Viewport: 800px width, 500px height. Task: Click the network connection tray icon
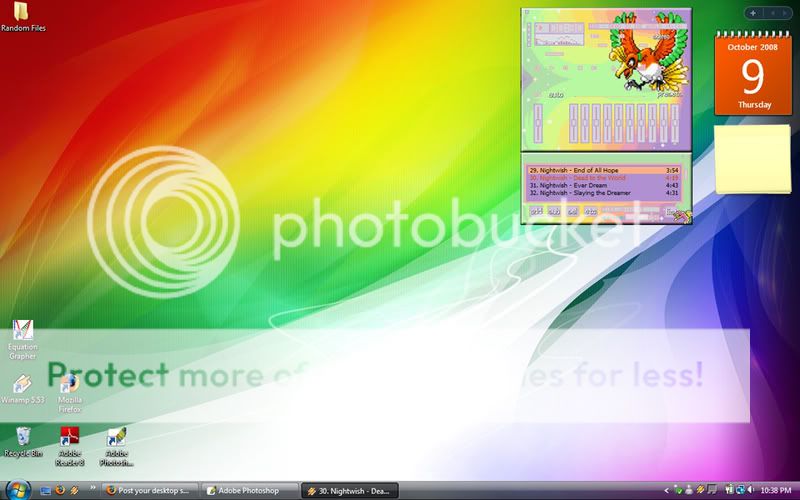pyautogui.click(x=740, y=490)
